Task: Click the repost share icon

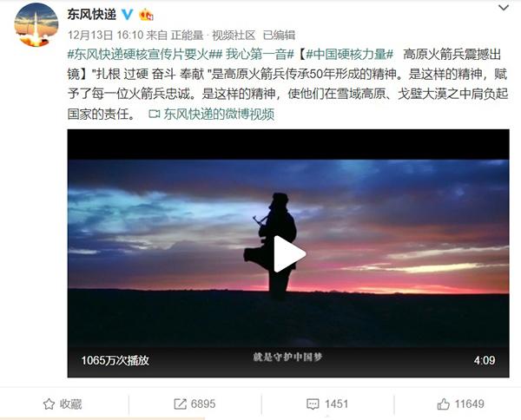Action: 180,404
